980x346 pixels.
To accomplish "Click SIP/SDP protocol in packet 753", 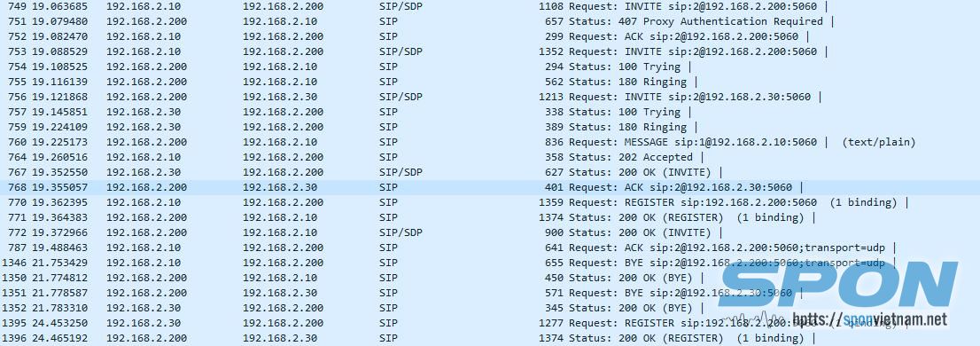I will (x=400, y=51).
